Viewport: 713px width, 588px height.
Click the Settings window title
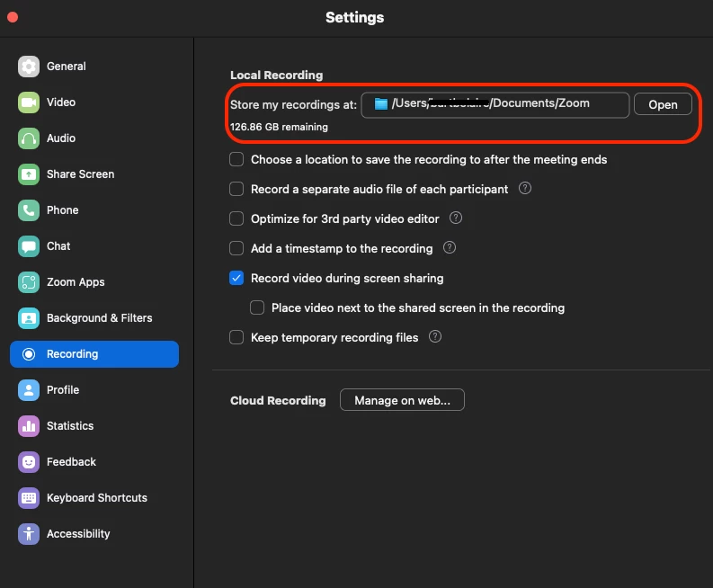coord(354,17)
